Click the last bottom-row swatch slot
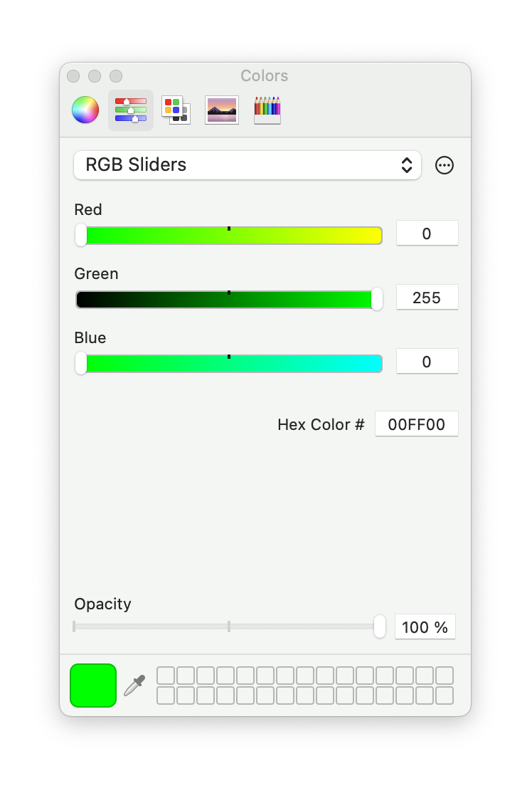Image resolution: width=532 pixels, height=793 pixels. point(445,695)
